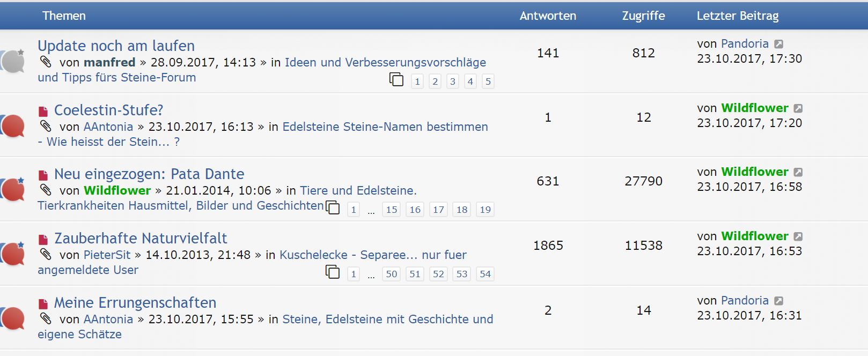Open Pandoria's profile in Meine Errungenschaften row
This screenshot has height=356, width=868.
(745, 301)
